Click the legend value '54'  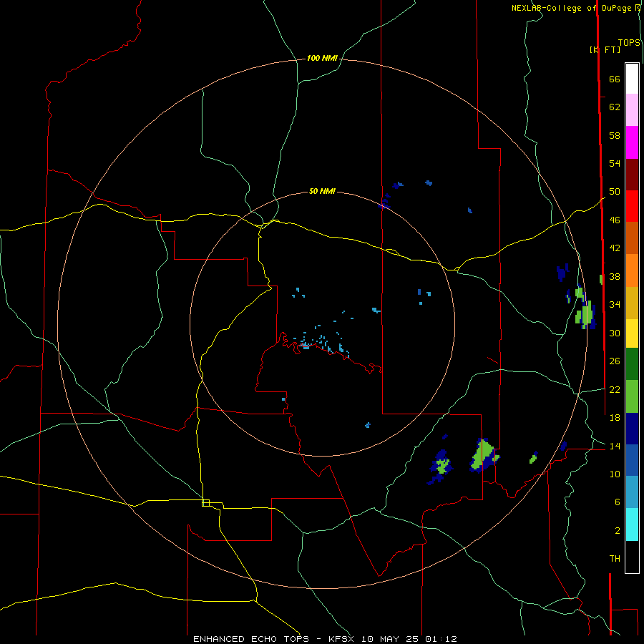615,163
